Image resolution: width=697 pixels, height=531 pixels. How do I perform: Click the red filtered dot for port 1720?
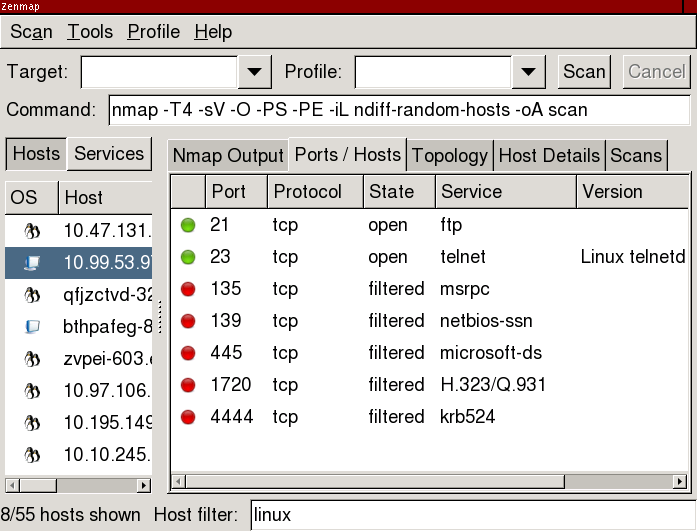click(x=188, y=385)
